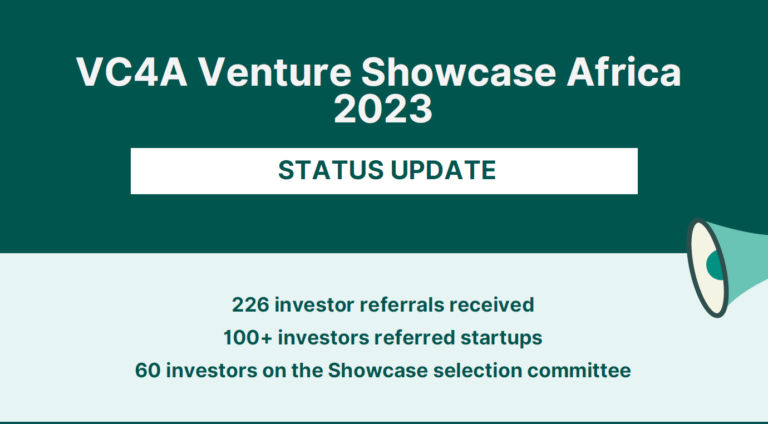Click the VC4A Venture Showcase Africa title line
This screenshot has width=768, height=424.
click(379, 72)
